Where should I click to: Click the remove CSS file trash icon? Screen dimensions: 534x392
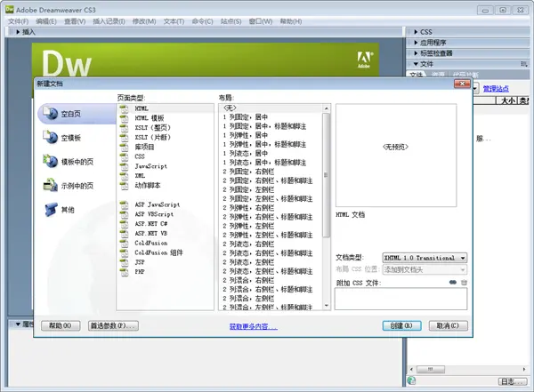coord(464,283)
